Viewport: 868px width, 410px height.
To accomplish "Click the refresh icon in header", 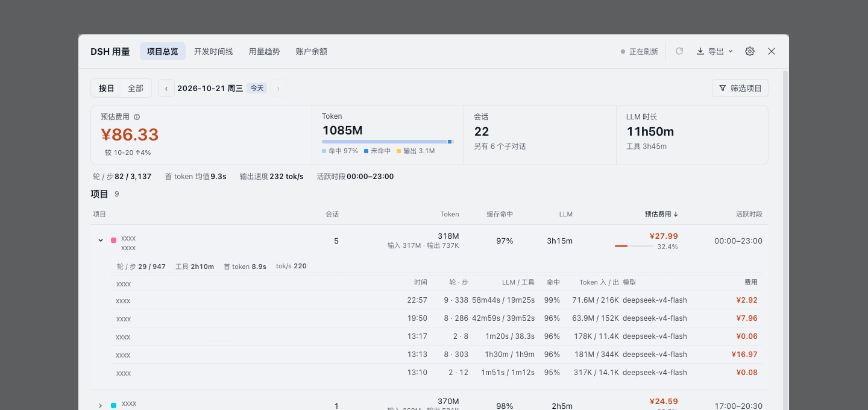I will (679, 51).
